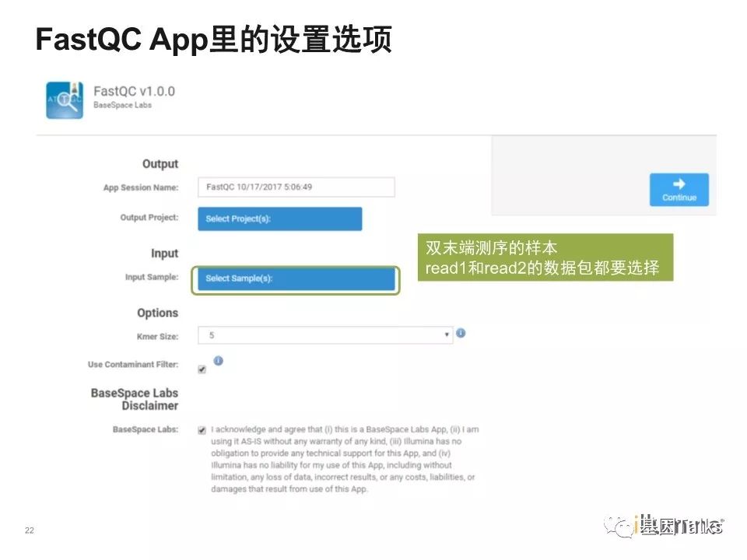Click the BaseSpace Labs subtitle under FastQC
This screenshot has width=747, height=560.
(122, 105)
